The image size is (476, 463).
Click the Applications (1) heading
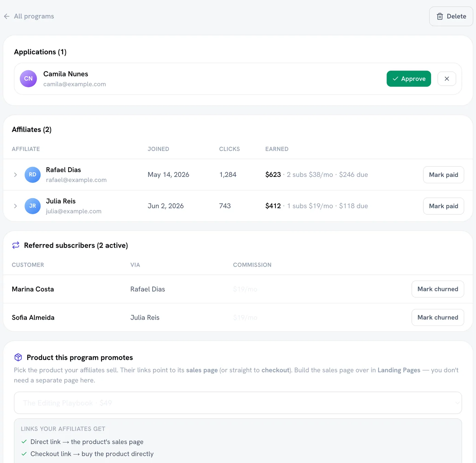(40, 52)
